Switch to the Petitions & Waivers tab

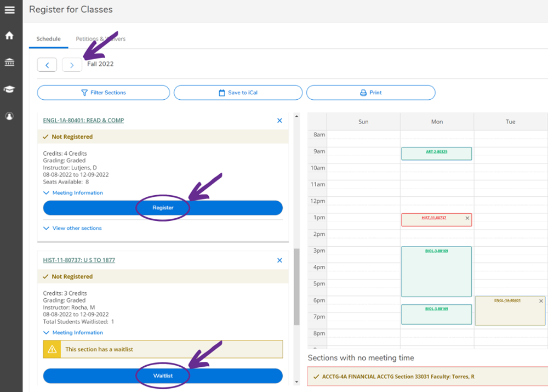101,39
